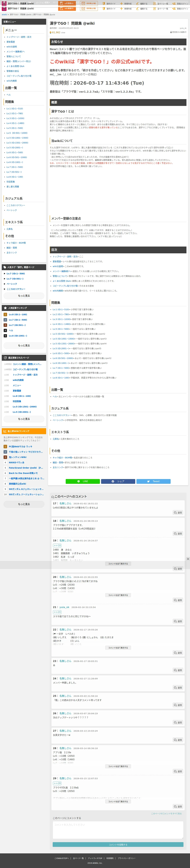Viewport: 190px width, 868px height.
Task: Show full comment 19 via コメントを全て表示する
Action: (118, 564)
